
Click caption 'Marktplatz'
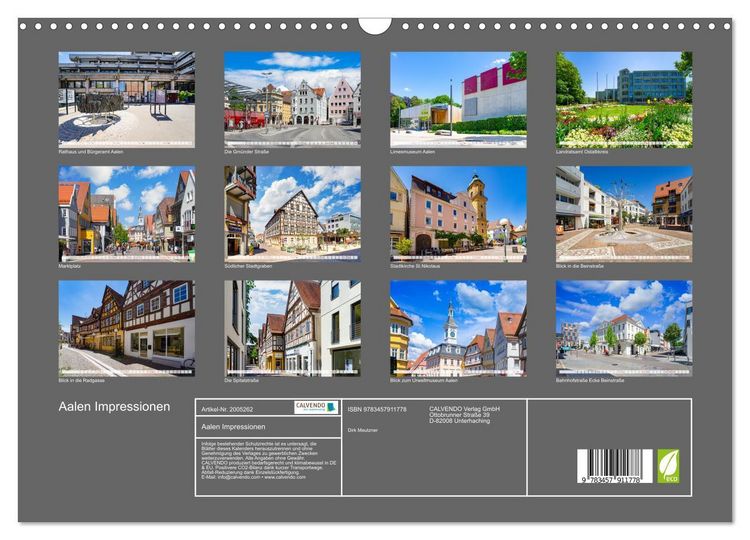pos(69,266)
